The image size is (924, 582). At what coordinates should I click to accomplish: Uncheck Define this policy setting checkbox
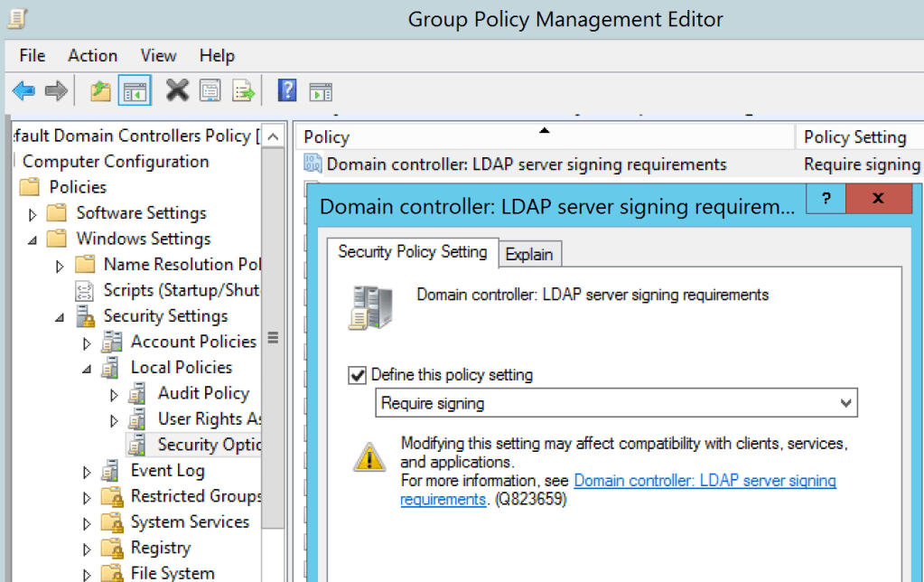(358, 375)
